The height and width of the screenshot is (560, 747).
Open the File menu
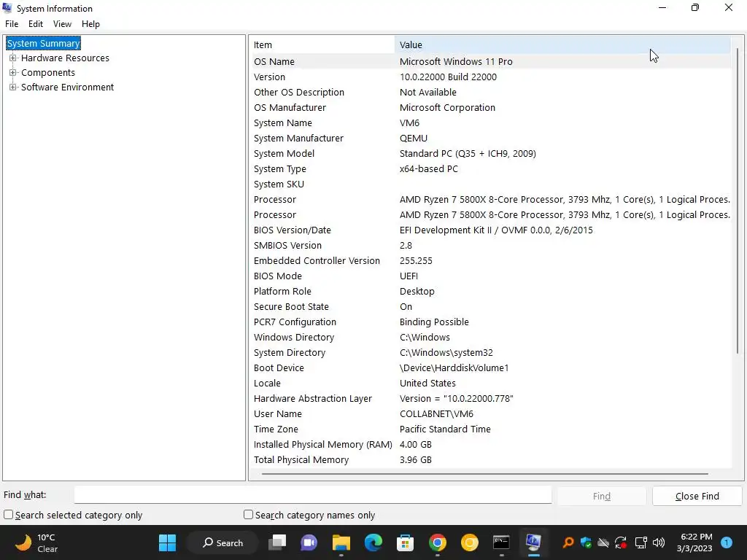(x=12, y=24)
